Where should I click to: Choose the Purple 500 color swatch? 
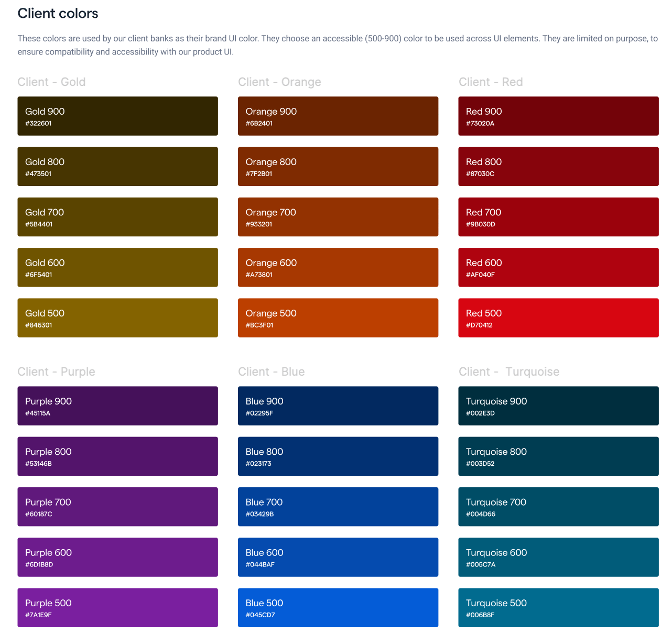point(117,607)
